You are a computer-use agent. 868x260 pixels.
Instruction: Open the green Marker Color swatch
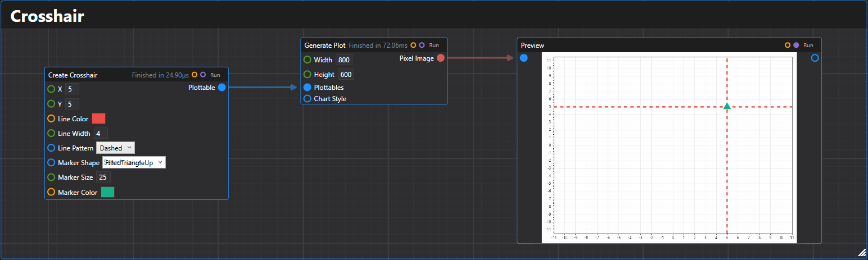(x=107, y=192)
